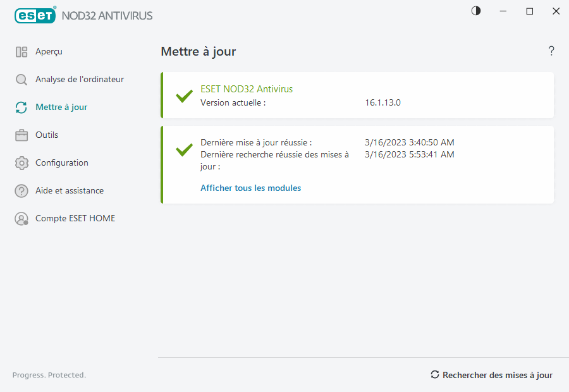Click the checkmark beside Dernière mise à jour réussie

click(184, 150)
